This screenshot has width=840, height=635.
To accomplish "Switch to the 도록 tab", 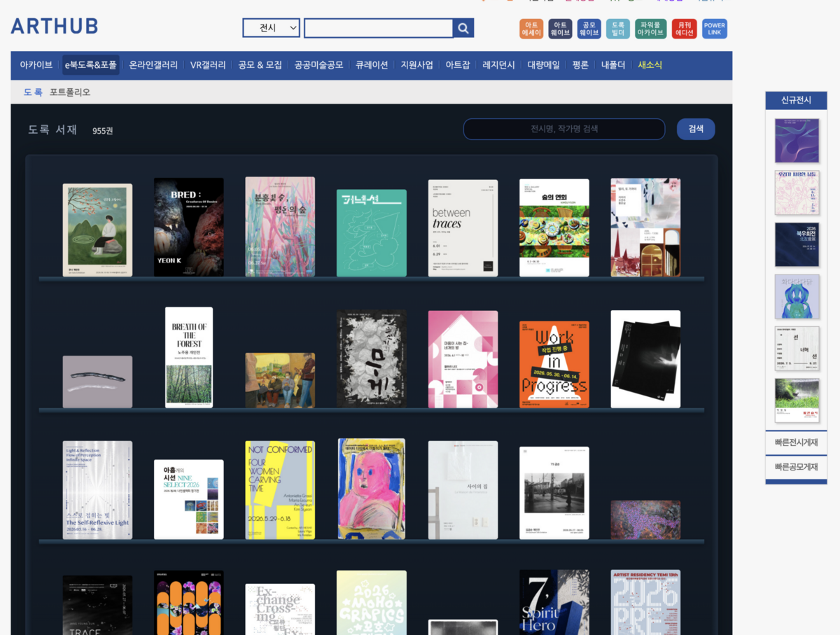I will 33,92.
